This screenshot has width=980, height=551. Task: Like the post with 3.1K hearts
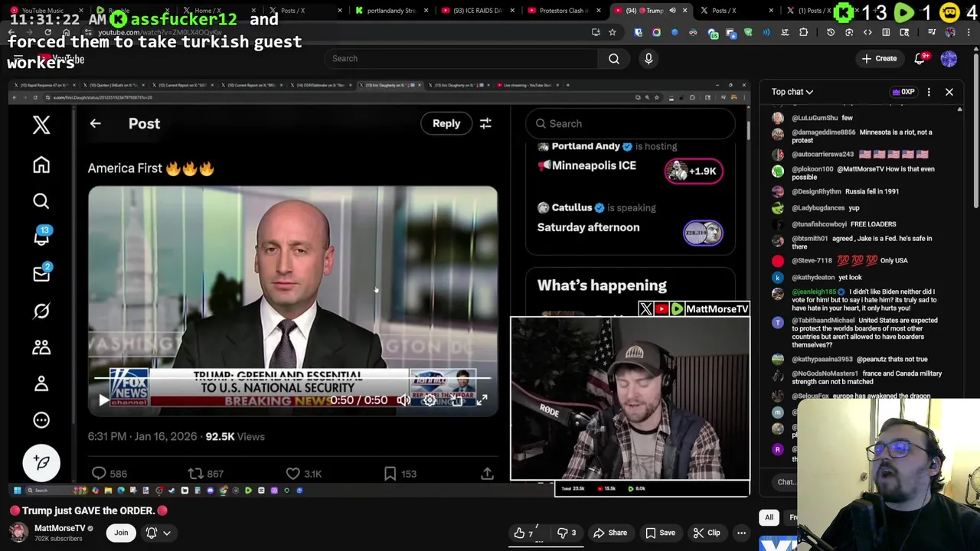tap(292, 474)
